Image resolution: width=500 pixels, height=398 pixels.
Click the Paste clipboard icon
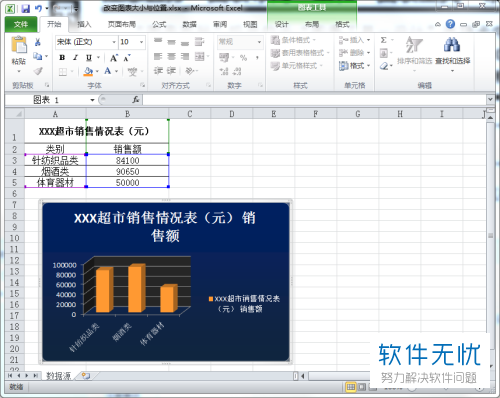(19, 46)
